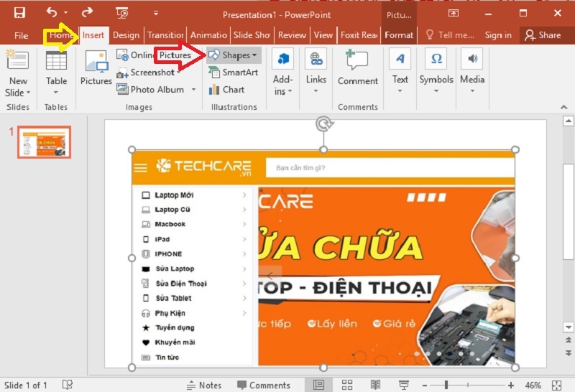
Task: Select the slide 1 thumbnail
Action: 44,142
